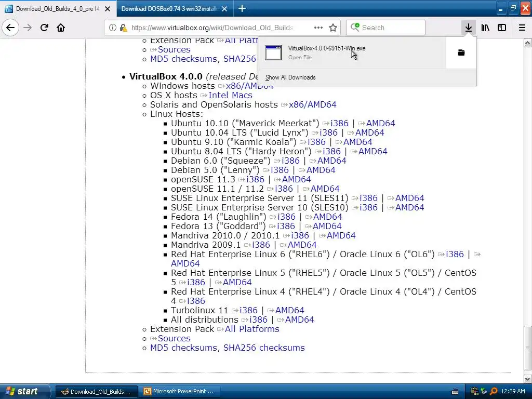Download Fedora 14 Laughlin i386 package

click(x=286, y=217)
